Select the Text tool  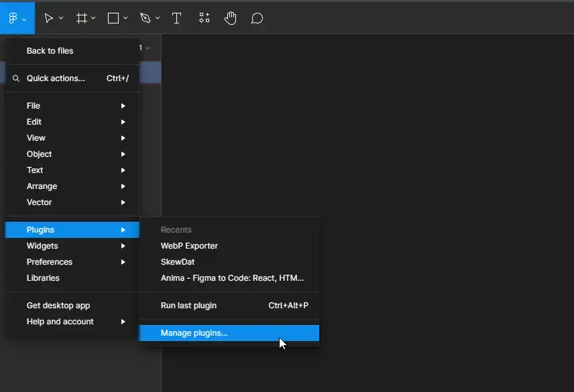[177, 18]
